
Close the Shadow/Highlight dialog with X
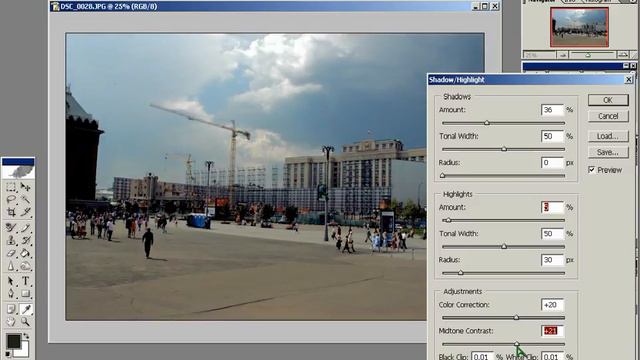[x=629, y=80]
